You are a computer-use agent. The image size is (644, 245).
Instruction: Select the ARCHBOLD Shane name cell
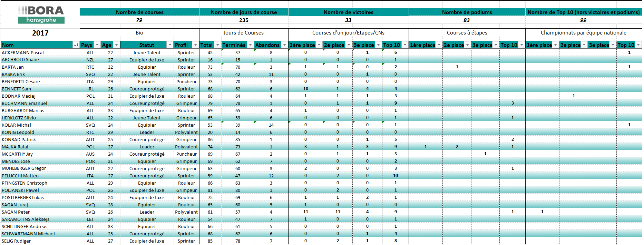click(40, 60)
